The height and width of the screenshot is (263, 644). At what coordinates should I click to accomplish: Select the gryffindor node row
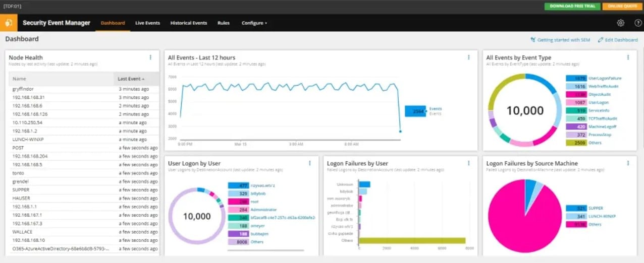coord(84,89)
